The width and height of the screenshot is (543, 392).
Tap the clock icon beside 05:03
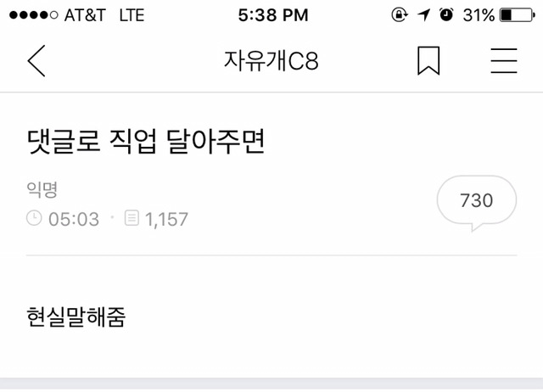click(34, 219)
